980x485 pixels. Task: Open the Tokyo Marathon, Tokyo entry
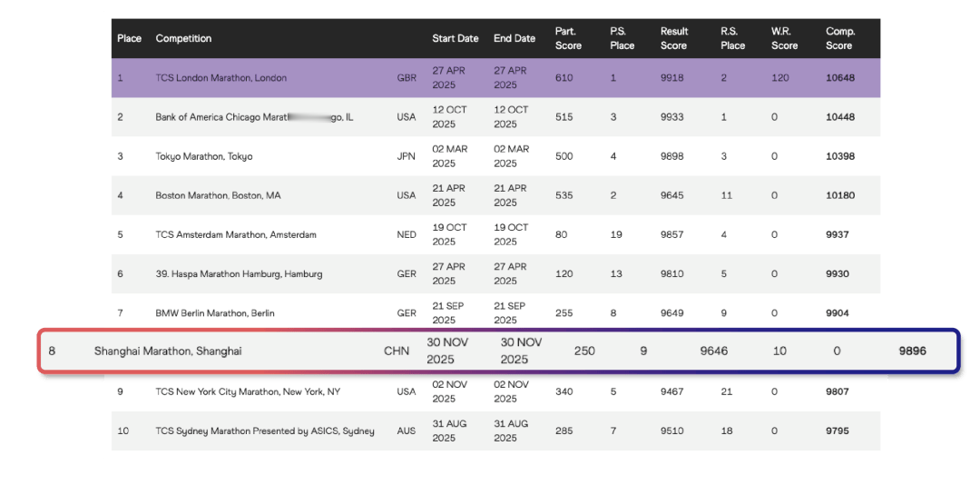(203, 156)
